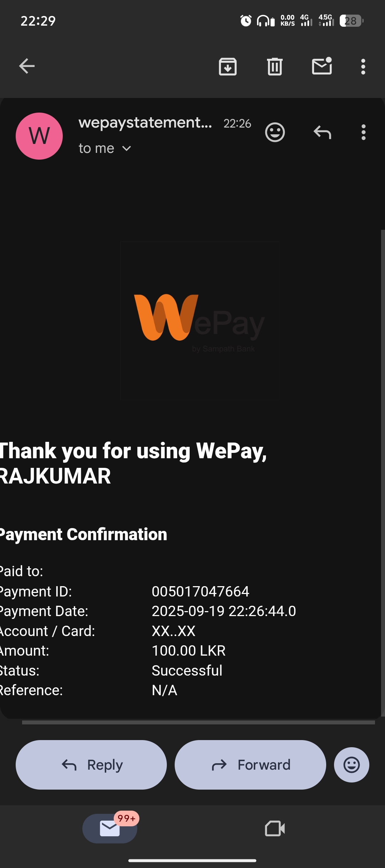385x868 pixels.
Task: Go back using the arrow icon
Action: click(x=27, y=66)
